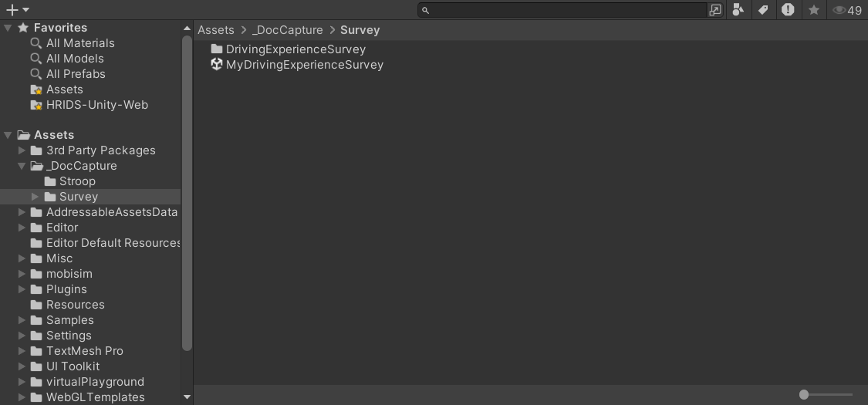Select the All Models saved search
The height and width of the screenshot is (405, 868).
point(75,59)
